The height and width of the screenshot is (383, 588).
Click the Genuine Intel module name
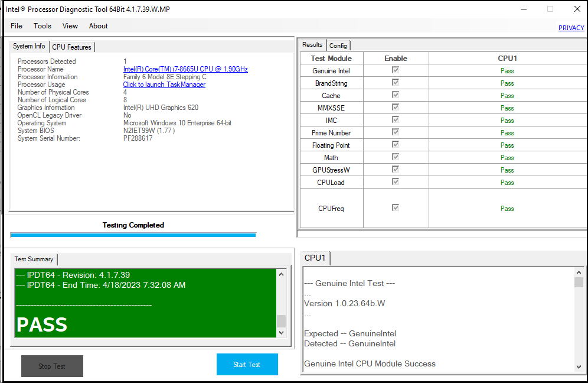(331, 70)
